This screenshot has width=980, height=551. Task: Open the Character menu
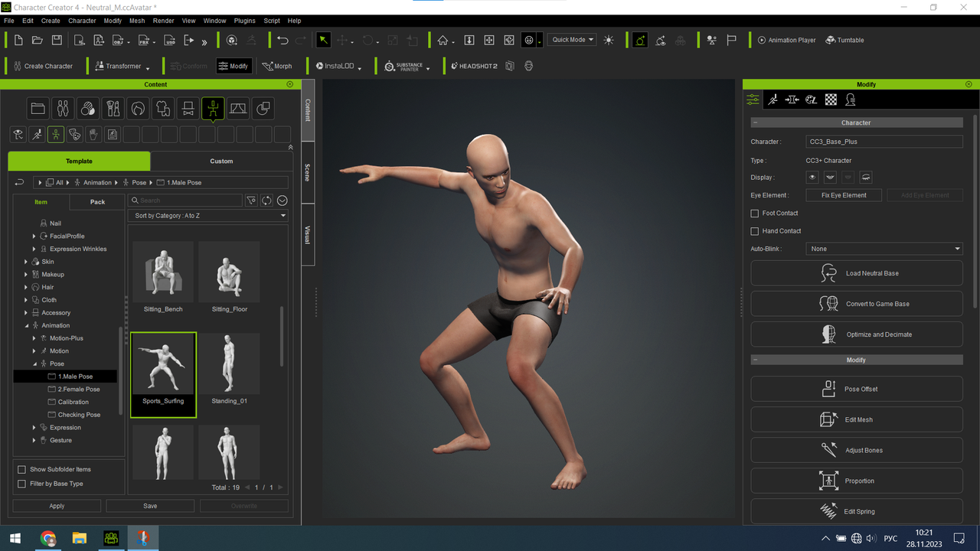[x=82, y=21]
